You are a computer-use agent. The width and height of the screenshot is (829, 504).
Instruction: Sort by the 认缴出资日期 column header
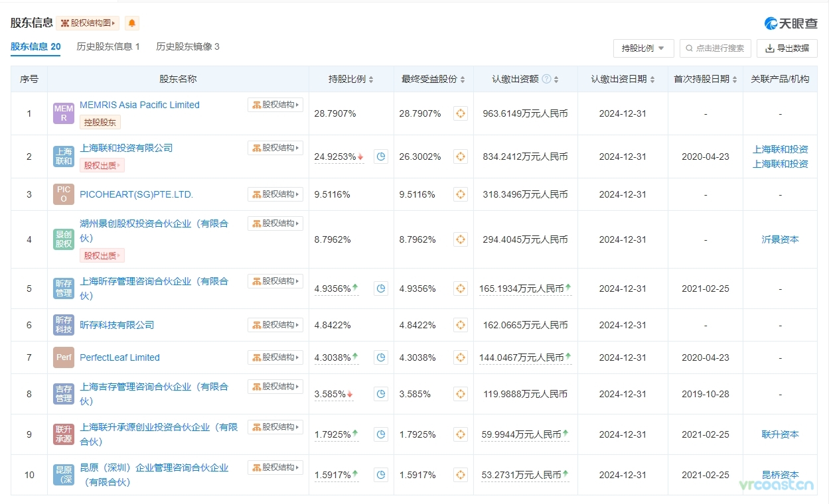pos(623,79)
